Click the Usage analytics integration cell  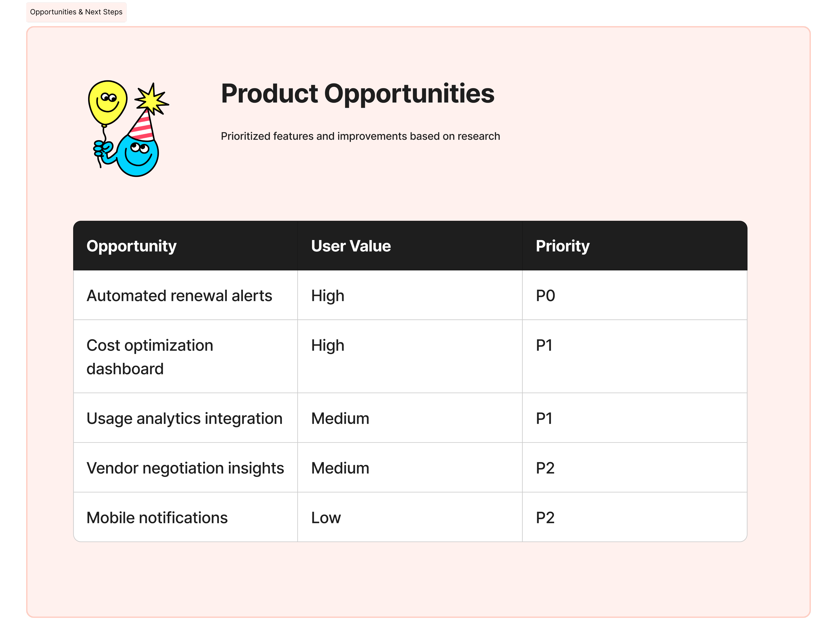coord(184,418)
